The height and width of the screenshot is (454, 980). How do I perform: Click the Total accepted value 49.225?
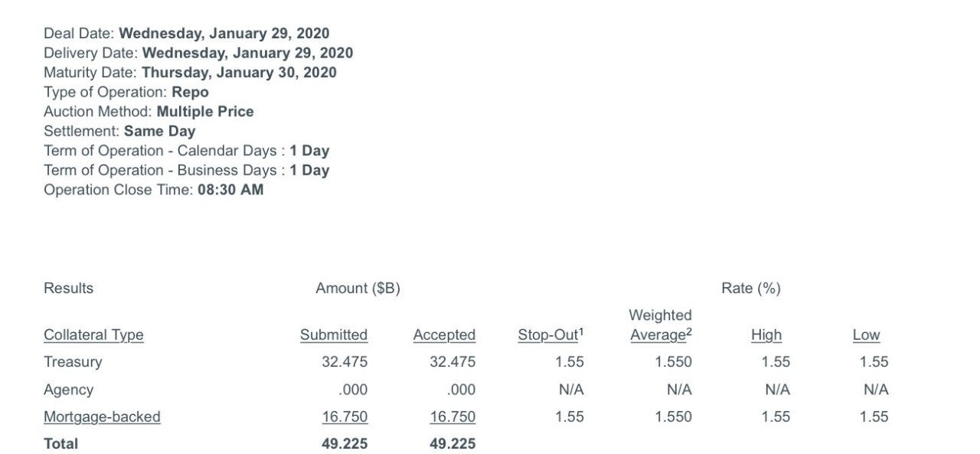coord(452,443)
